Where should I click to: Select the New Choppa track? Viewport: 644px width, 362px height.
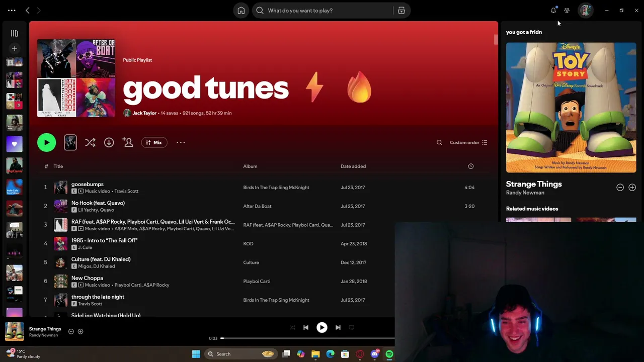coord(87,278)
